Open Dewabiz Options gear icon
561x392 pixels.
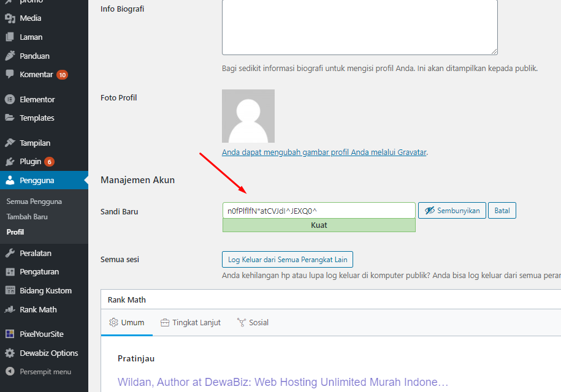tap(10, 353)
